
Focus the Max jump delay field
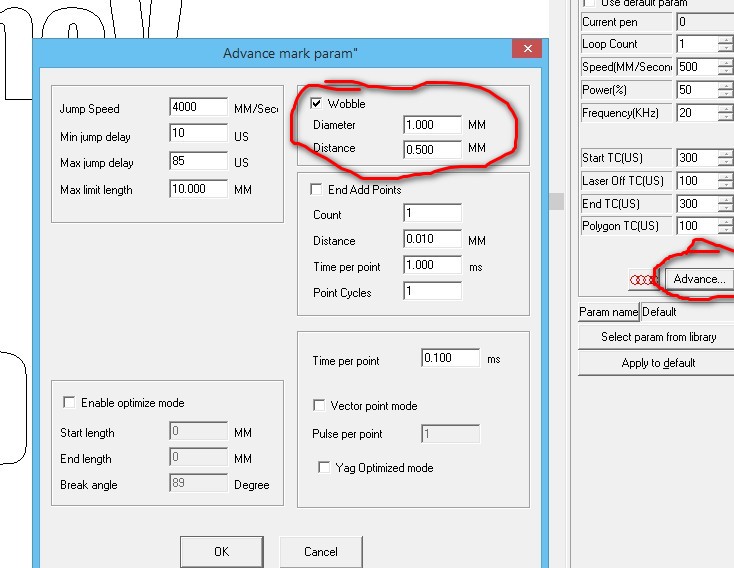coord(198,161)
